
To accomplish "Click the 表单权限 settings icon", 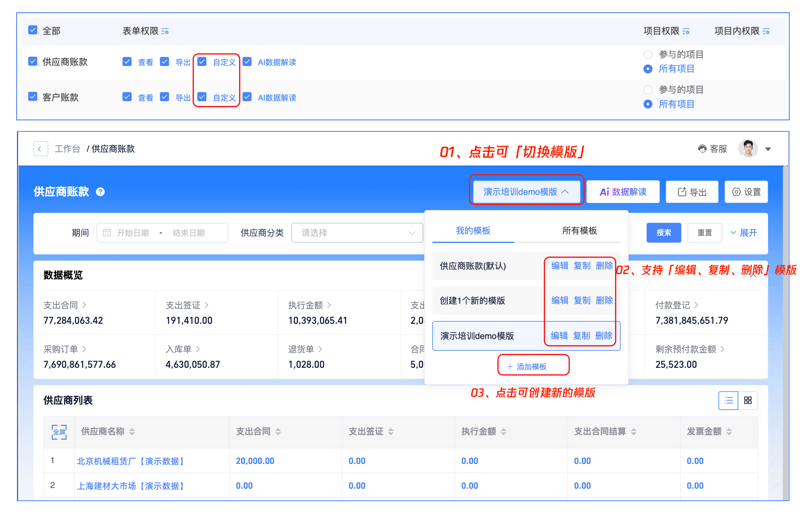I will coord(165,31).
